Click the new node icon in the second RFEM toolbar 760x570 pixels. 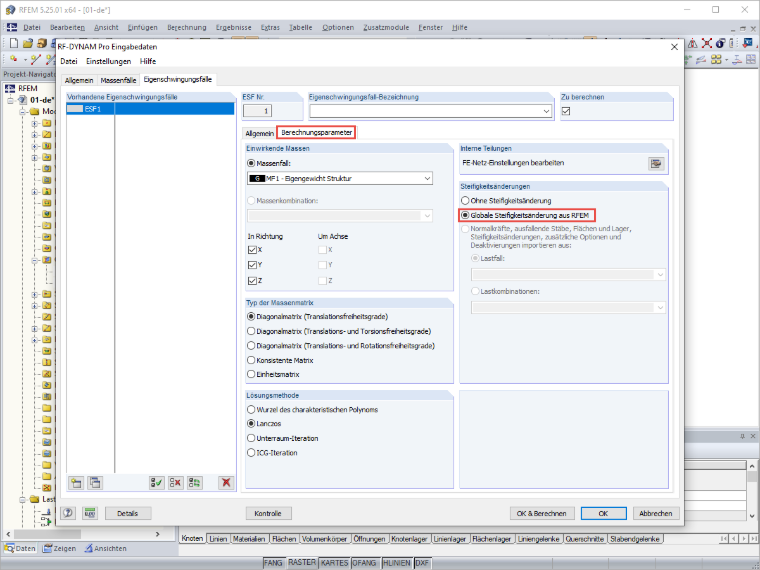pos(14,60)
